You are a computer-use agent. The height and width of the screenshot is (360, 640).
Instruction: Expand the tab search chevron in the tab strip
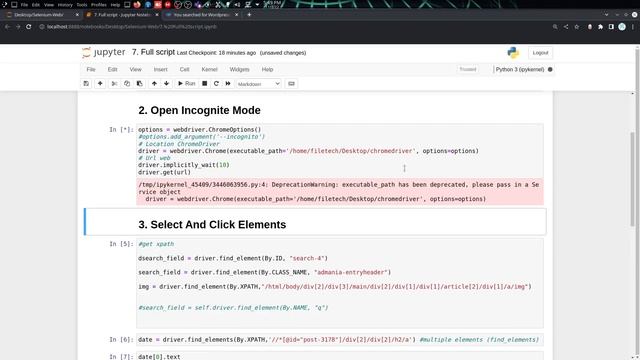(607, 15)
